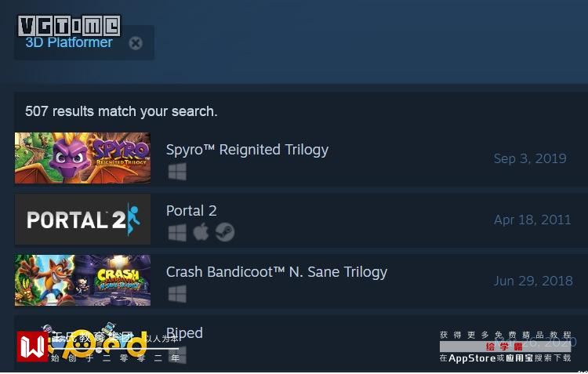Click Windows platform icon under Spyro
This screenshot has height=374, width=588.
pyautogui.click(x=177, y=172)
